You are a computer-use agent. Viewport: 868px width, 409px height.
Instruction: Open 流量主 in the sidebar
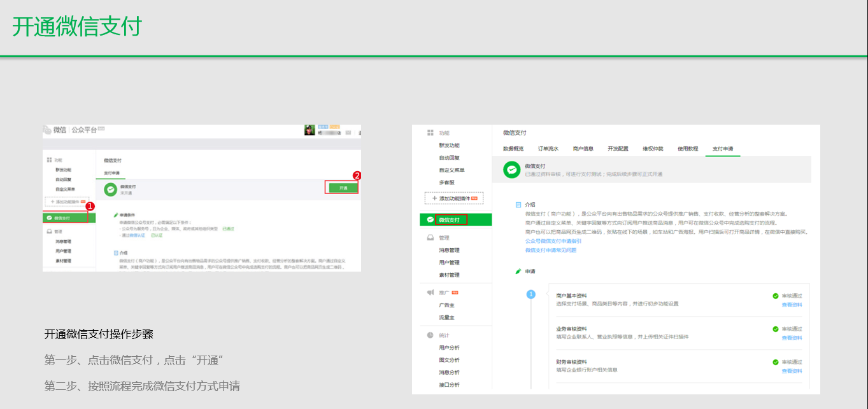click(446, 317)
